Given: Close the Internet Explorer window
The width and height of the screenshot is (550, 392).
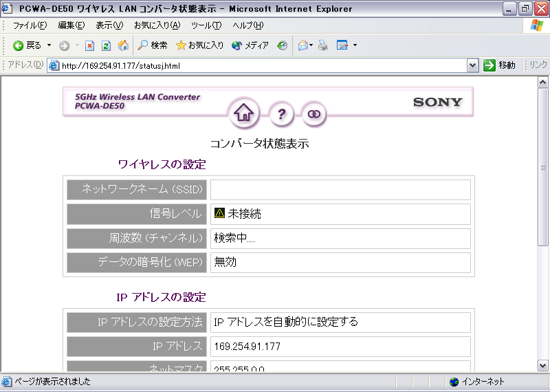Looking at the screenshot, I should (x=541, y=8).
